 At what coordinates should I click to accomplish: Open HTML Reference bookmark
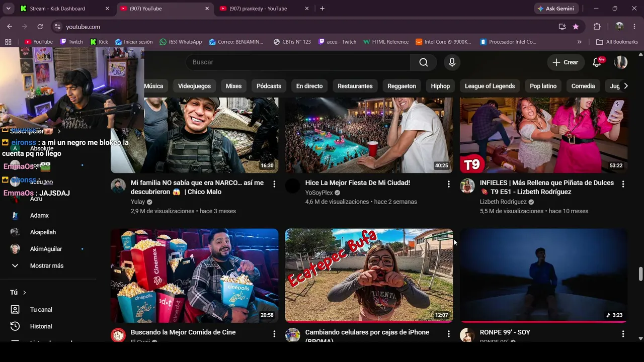tap(385, 42)
